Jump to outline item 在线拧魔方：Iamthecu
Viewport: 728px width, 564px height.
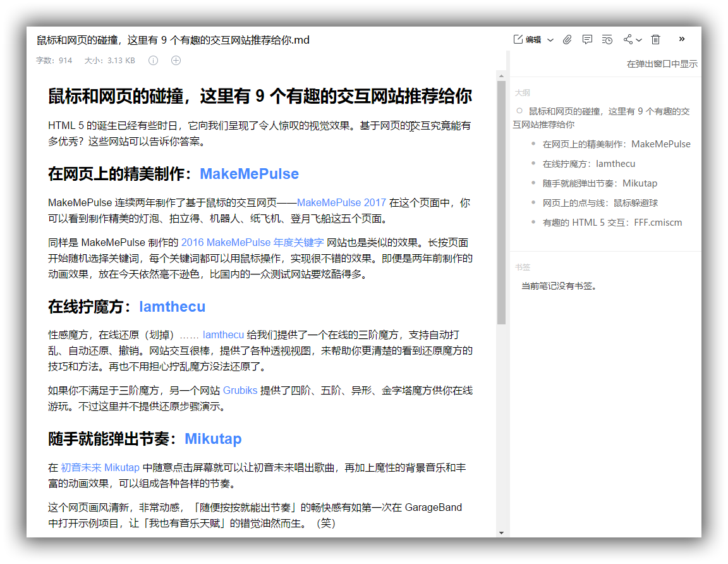(588, 164)
